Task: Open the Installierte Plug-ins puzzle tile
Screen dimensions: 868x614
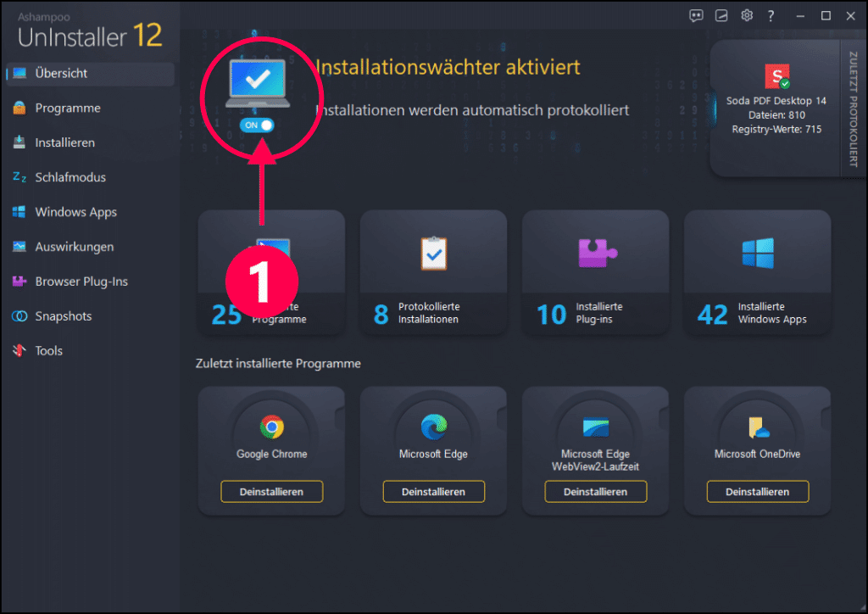Action: (x=596, y=272)
